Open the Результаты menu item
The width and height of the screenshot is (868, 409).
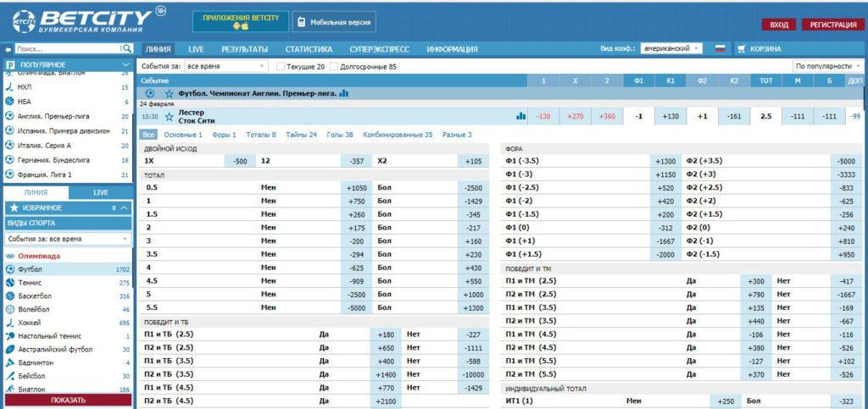(244, 49)
